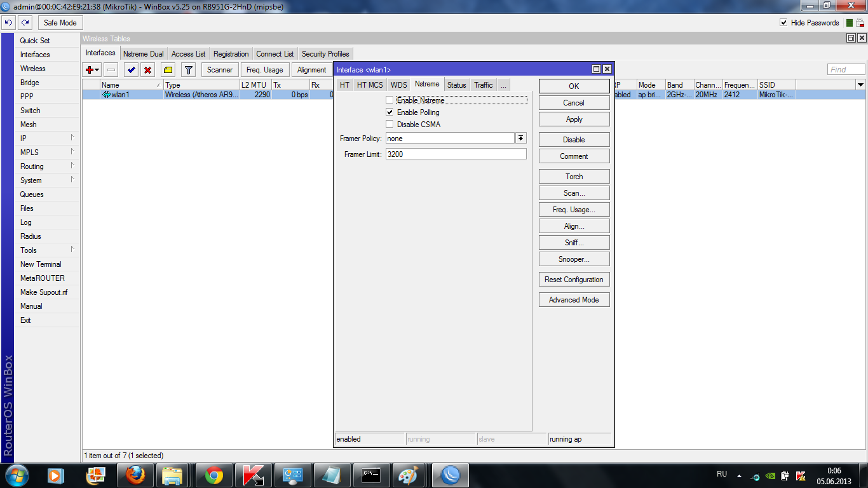The height and width of the screenshot is (488, 868).
Task: Open the funnel filter icon
Action: [x=188, y=70]
